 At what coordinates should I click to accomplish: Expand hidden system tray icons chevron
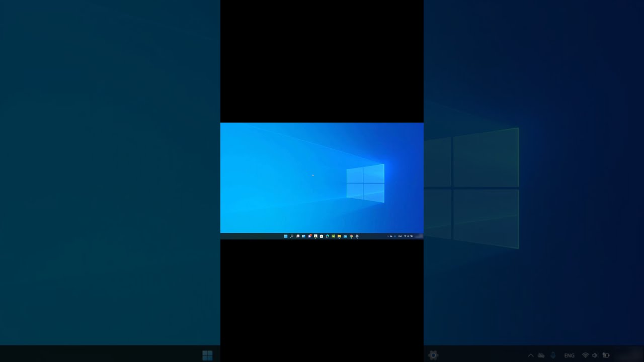pyautogui.click(x=388, y=236)
